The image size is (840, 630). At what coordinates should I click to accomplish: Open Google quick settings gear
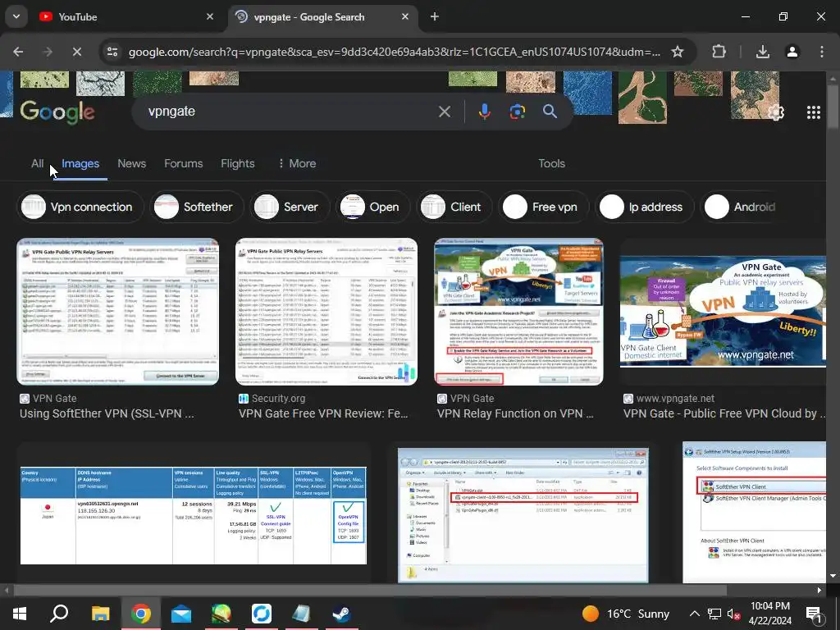[776, 112]
